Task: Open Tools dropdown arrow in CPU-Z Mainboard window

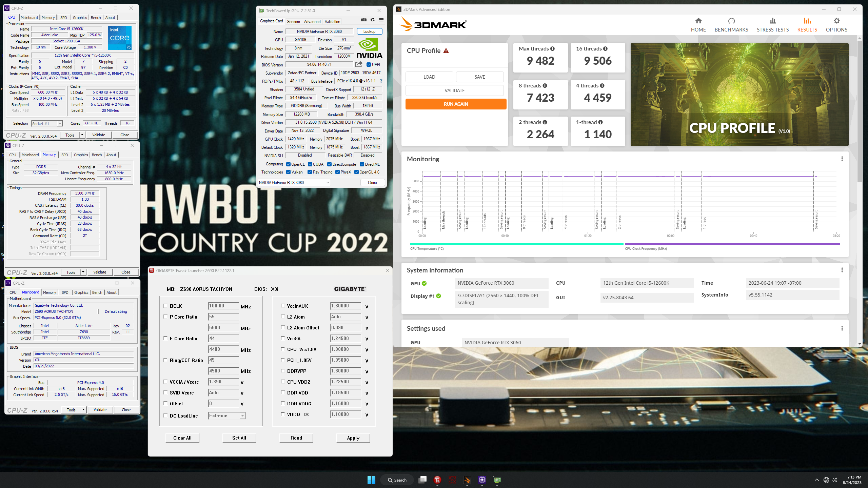Action: pos(83,410)
